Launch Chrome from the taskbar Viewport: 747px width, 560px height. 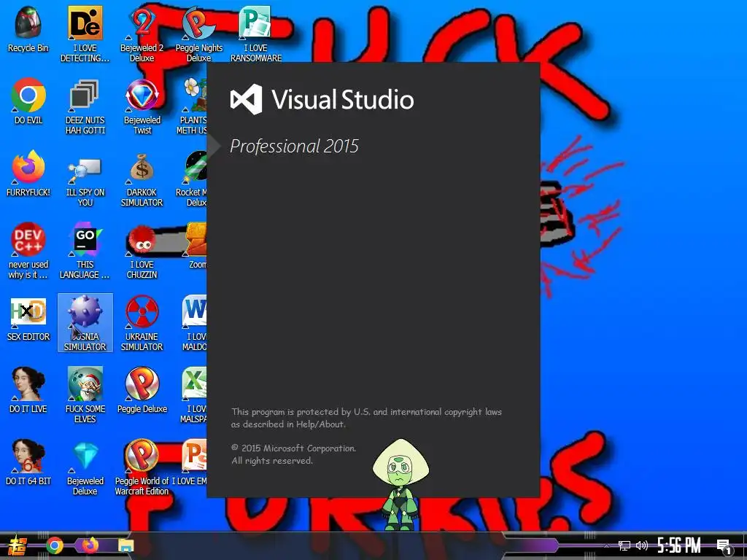click(55, 545)
